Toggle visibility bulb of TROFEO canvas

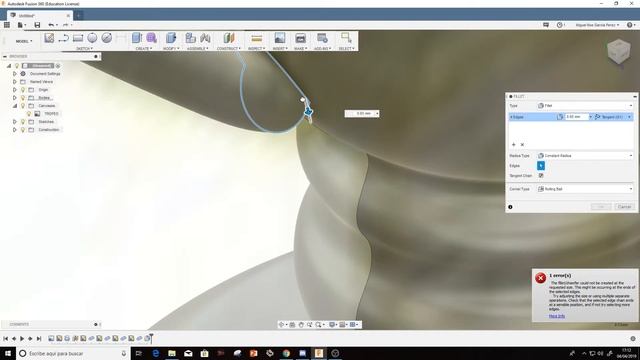click(29, 113)
